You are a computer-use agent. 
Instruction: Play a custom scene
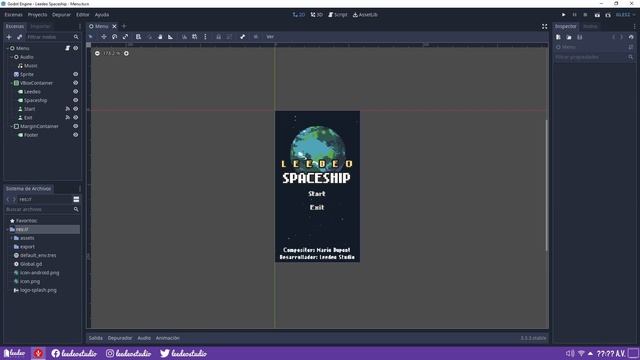coord(608,15)
